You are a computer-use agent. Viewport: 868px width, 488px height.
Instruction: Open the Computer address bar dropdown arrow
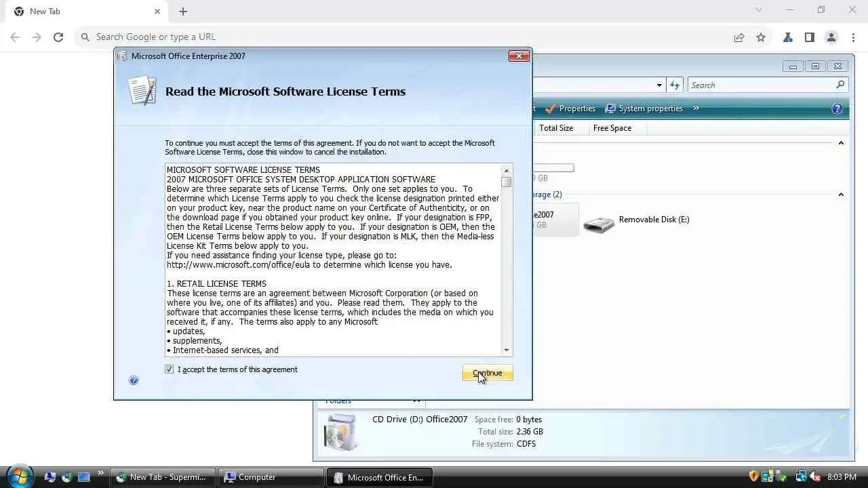coord(659,85)
